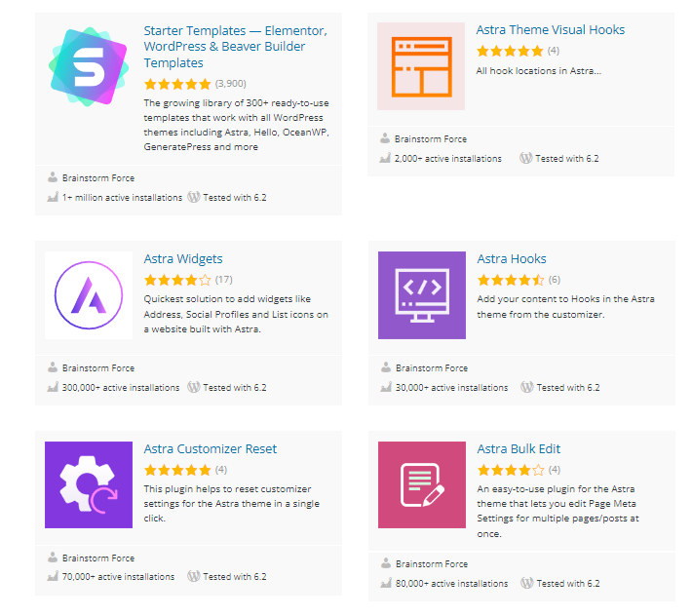This screenshot has width=692, height=616.
Task: Follow the Astra Bulk Edit title link
Action: tap(519, 448)
